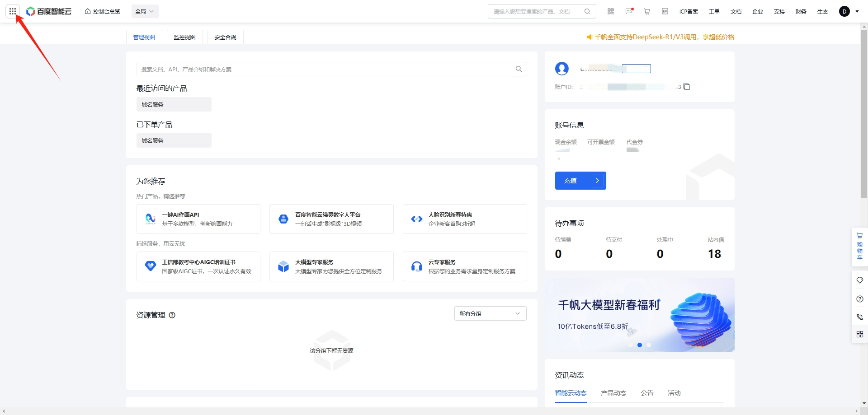Click the 数字人平台 product icon
Screen dimensions: 868x415
(283, 219)
